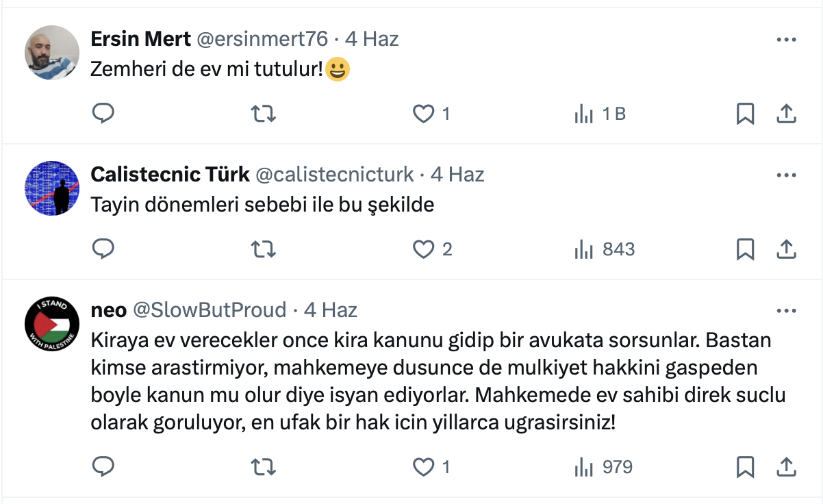The height and width of the screenshot is (504, 823).
Task: Open the 4 Haz timestamp on neo's tweet
Action: [x=331, y=310]
